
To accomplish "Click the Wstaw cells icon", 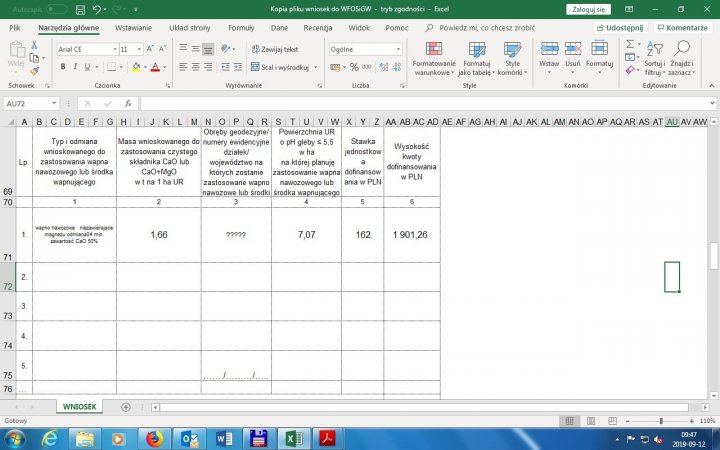I will point(549,52).
